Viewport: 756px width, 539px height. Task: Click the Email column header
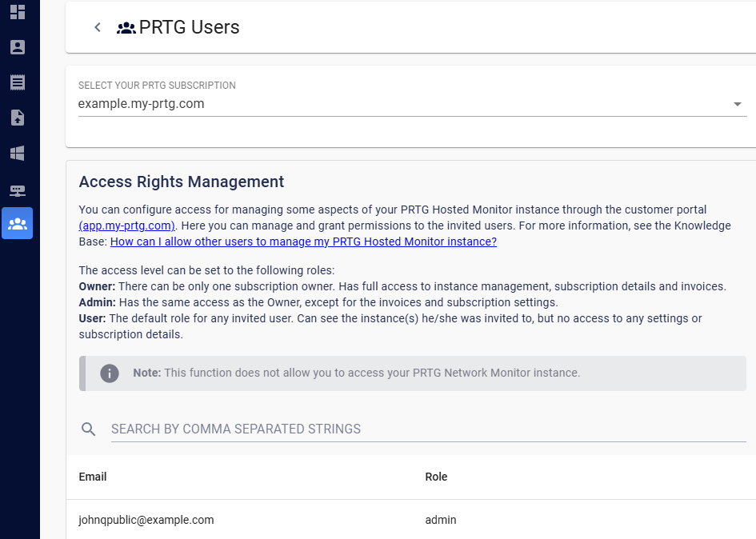tap(93, 477)
